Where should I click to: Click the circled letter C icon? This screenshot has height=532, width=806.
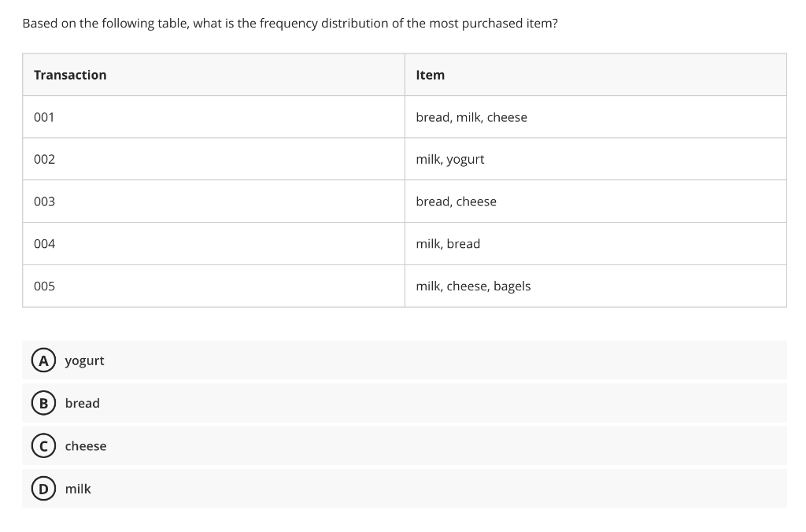43,445
